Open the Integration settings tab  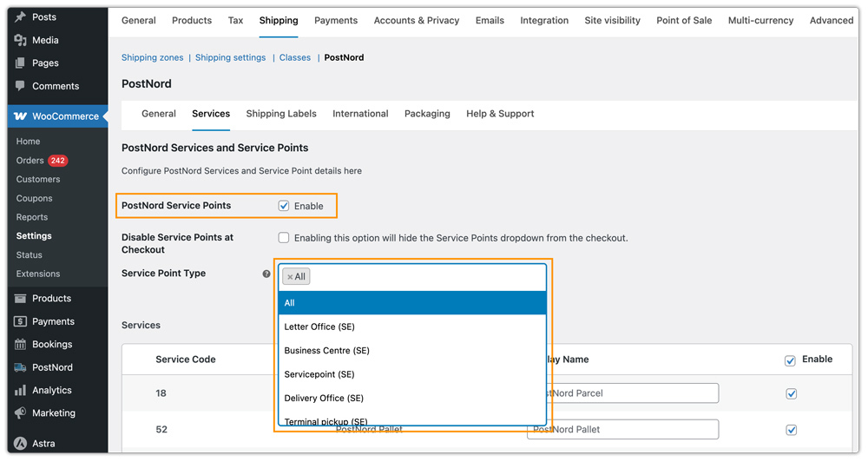544,21
